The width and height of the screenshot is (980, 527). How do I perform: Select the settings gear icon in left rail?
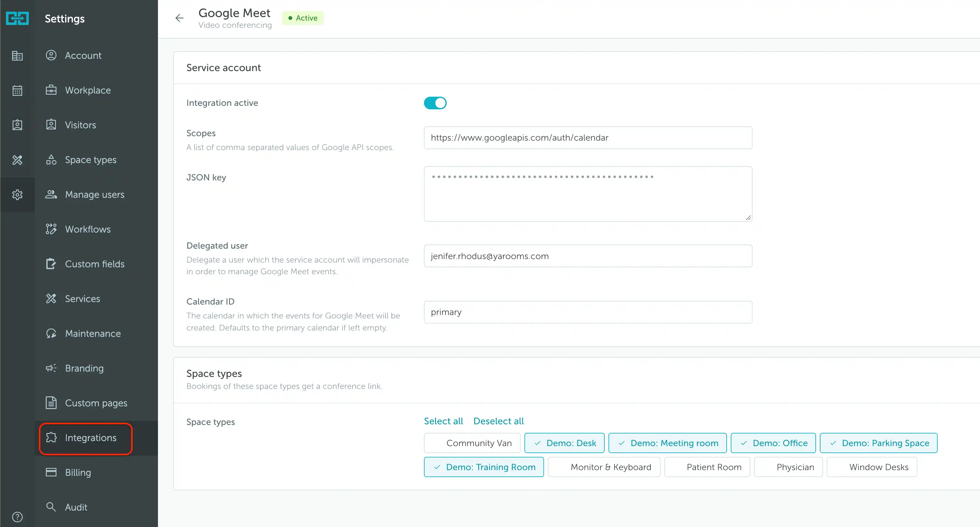point(17,195)
